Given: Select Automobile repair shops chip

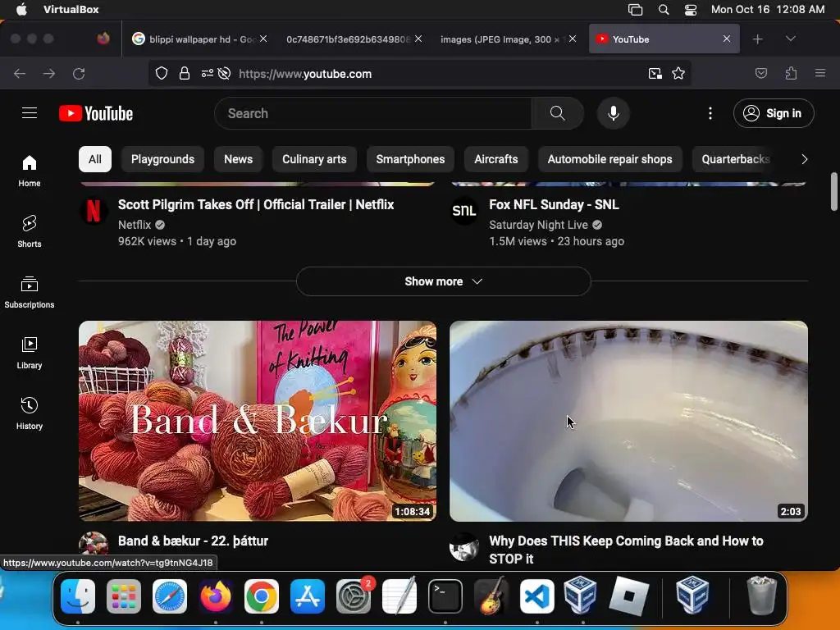Looking at the screenshot, I should 609,159.
